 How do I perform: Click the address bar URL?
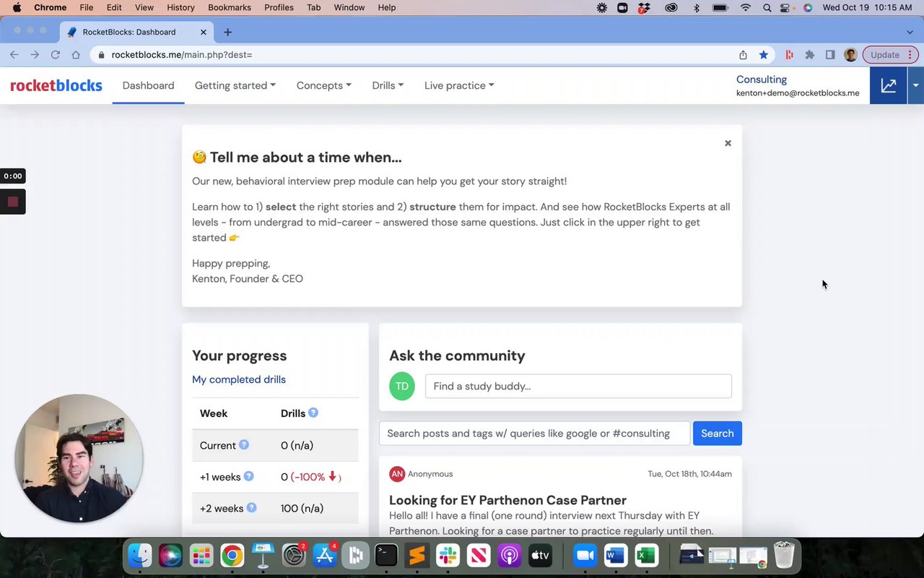[x=181, y=55]
